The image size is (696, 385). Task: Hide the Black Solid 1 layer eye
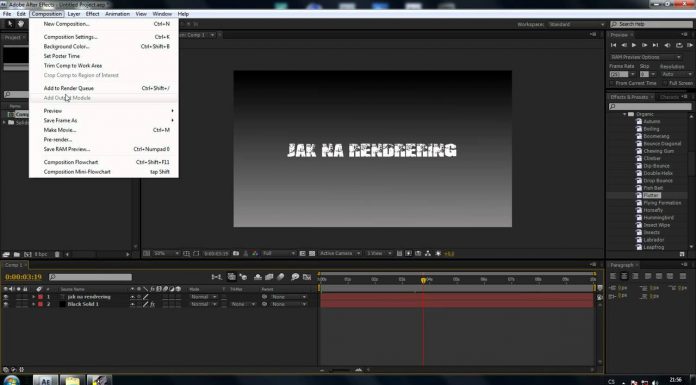tap(6, 304)
